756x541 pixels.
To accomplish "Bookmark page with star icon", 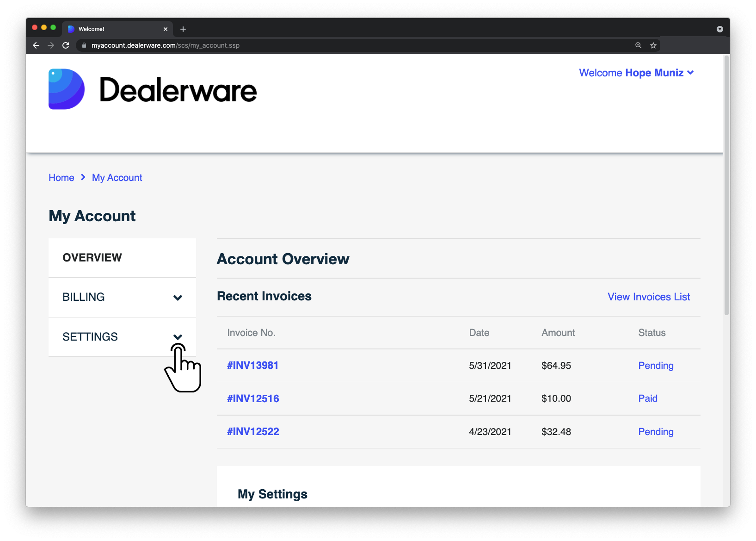I will 653,45.
